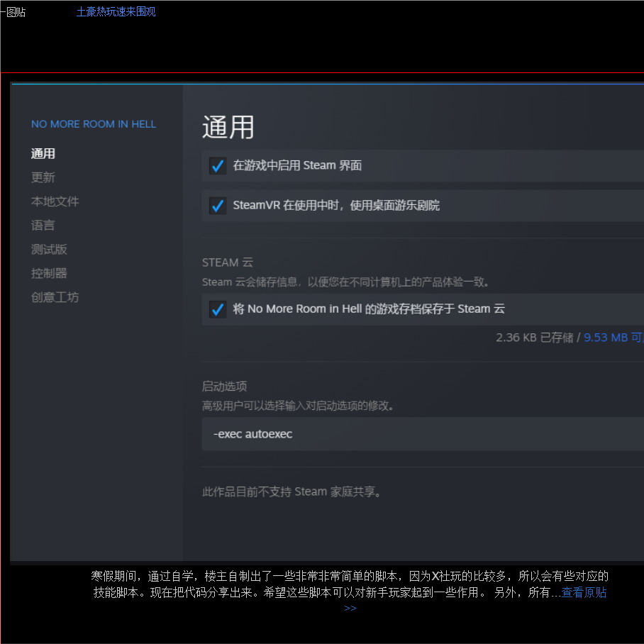Open the 本地文件 tab
Screen dimensions: 644x644
tap(55, 201)
